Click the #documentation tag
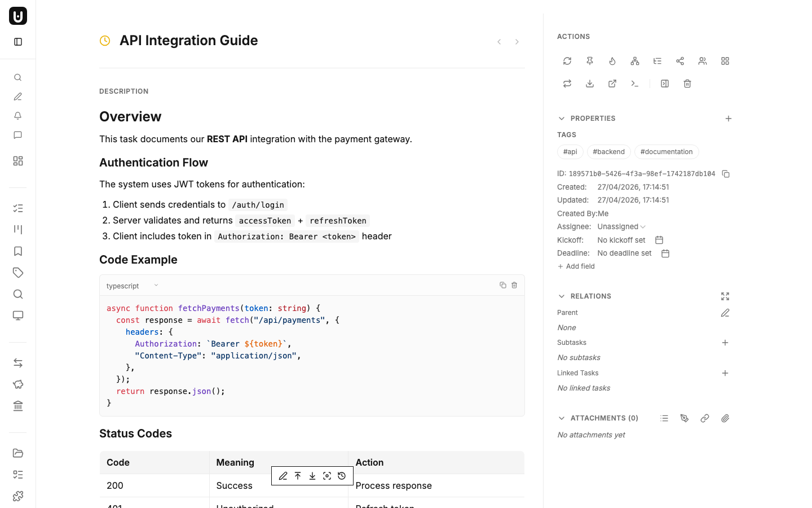 tap(667, 151)
